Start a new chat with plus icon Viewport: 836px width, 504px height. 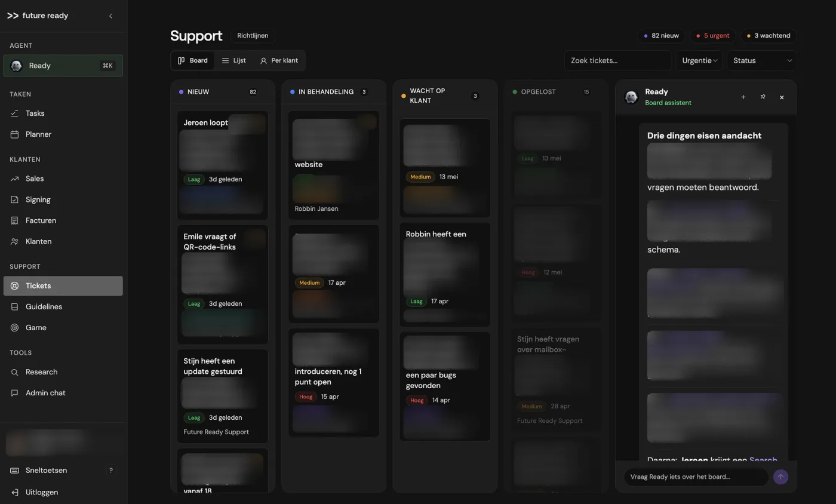[x=743, y=97]
